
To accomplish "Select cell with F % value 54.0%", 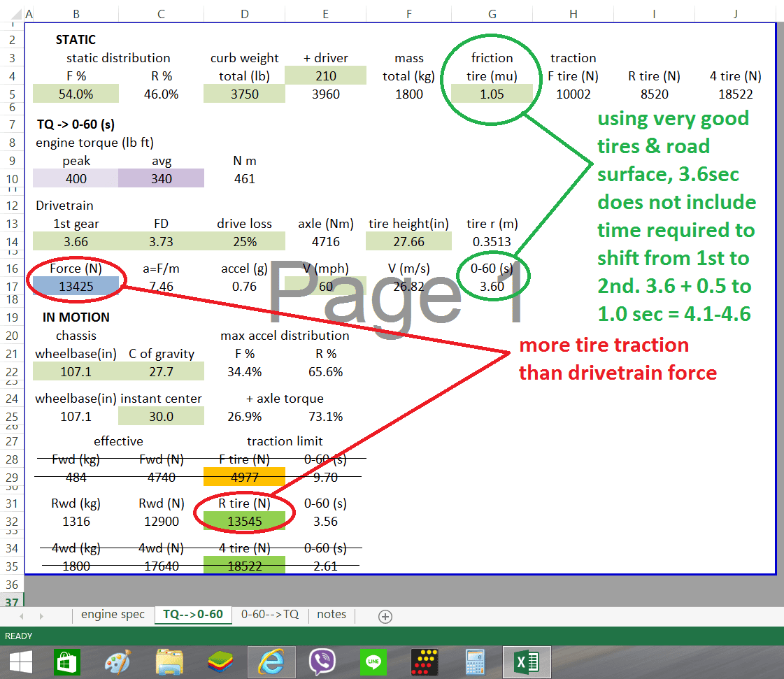I will click(76, 94).
